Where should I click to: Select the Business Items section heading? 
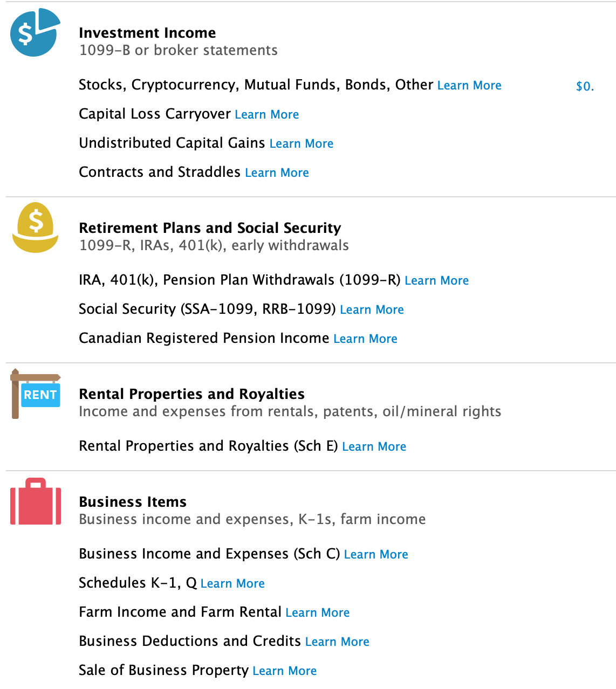[133, 502]
